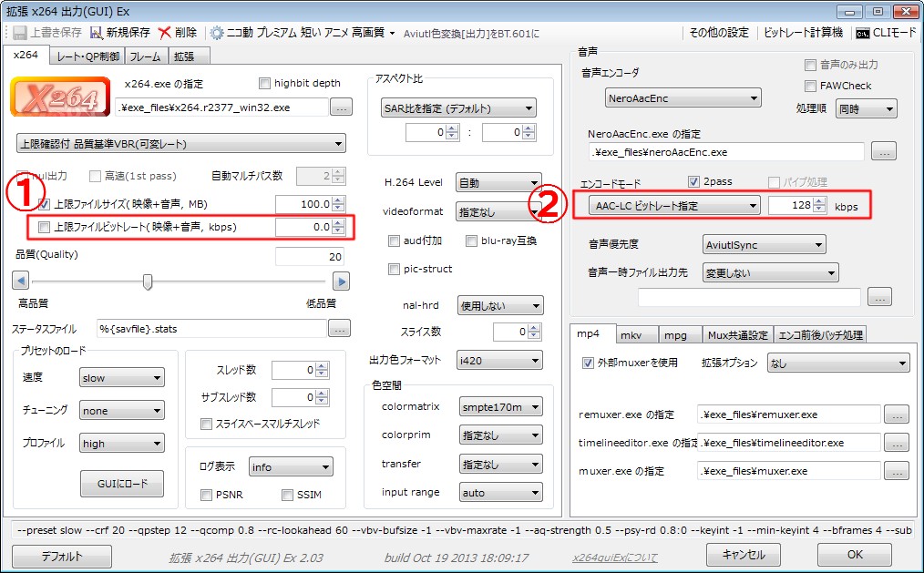Browse for NeroAacEnc.exe path
Viewport: 924px width, 573px height.
point(883,152)
